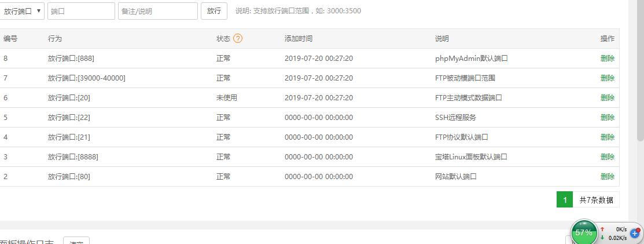Go to page 1 in pagination

[564, 200]
